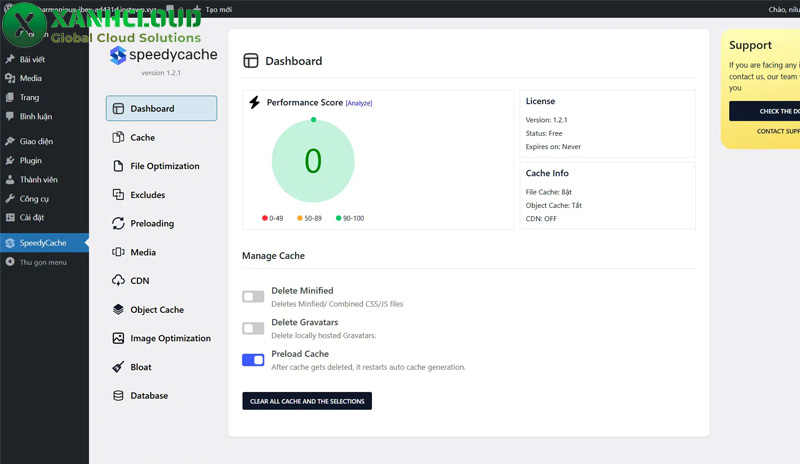Click the Contact Support link

pyautogui.click(x=778, y=131)
